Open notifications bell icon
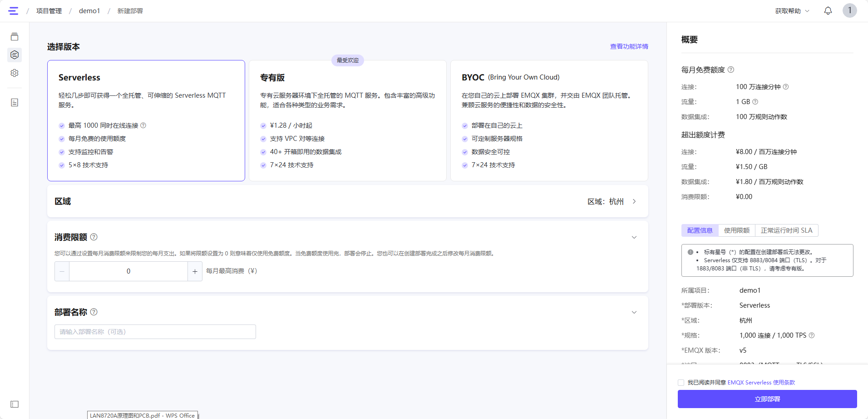This screenshot has height=419, width=868. click(x=828, y=11)
